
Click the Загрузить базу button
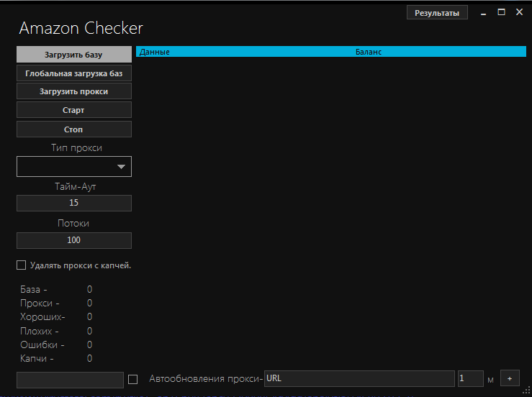point(74,55)
